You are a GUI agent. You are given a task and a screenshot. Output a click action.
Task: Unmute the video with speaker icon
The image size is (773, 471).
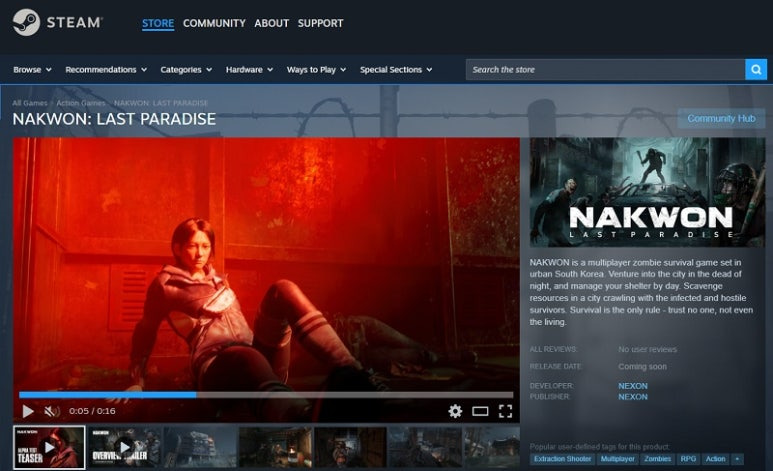pos(51,411)
